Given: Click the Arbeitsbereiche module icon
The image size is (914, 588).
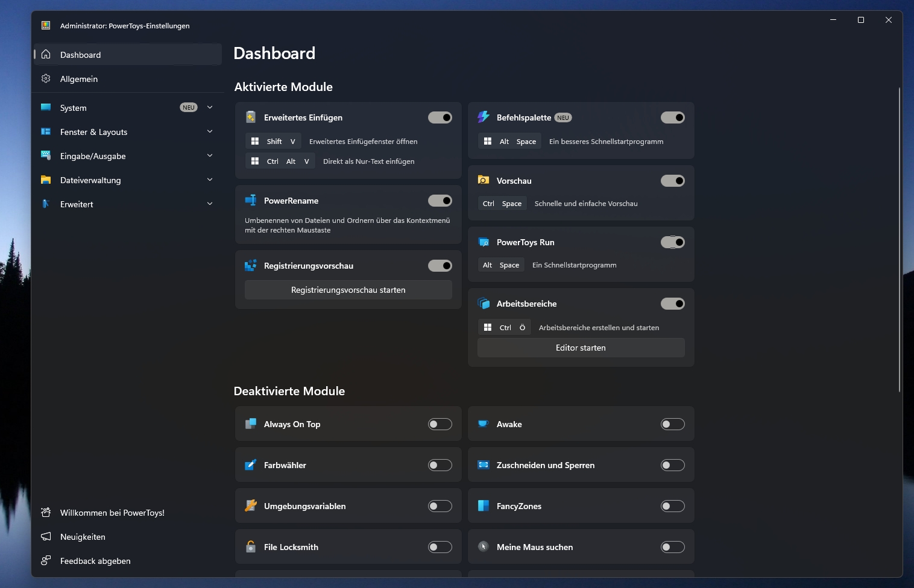Looking at the screenshot, I should tap(484, 304).
